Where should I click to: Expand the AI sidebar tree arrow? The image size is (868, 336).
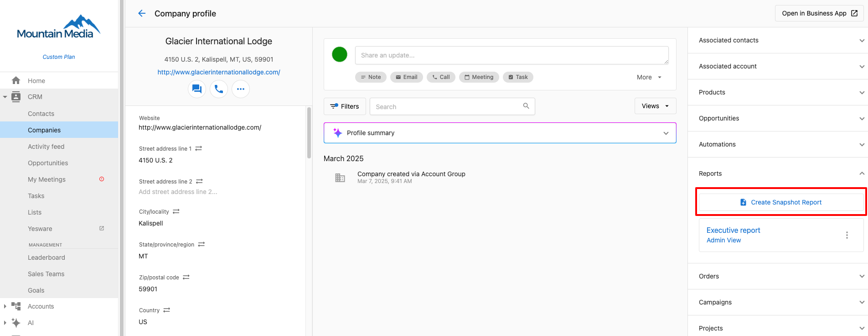click(x=5, y=323)
